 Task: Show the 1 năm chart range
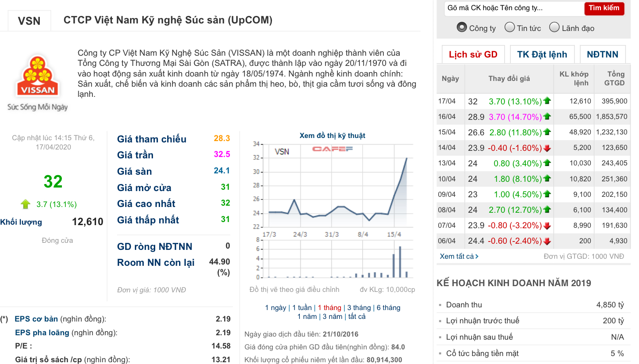pos(307,316)
